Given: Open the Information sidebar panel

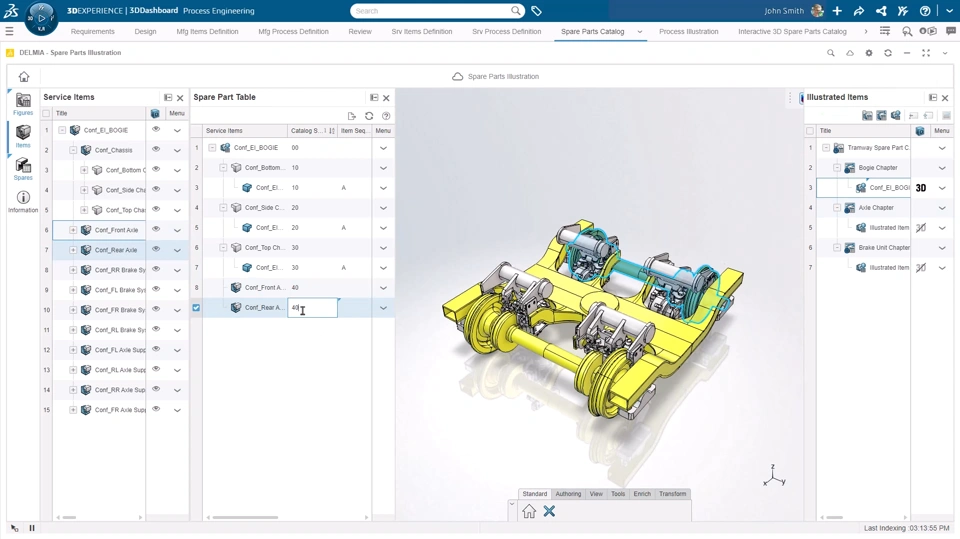Looking at the screenshot, I should pos(23,202).
